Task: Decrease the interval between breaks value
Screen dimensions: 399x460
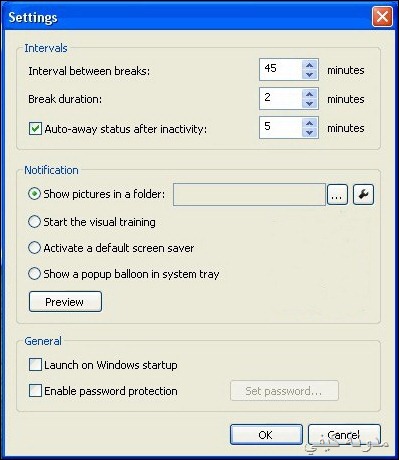Action: 310,74
